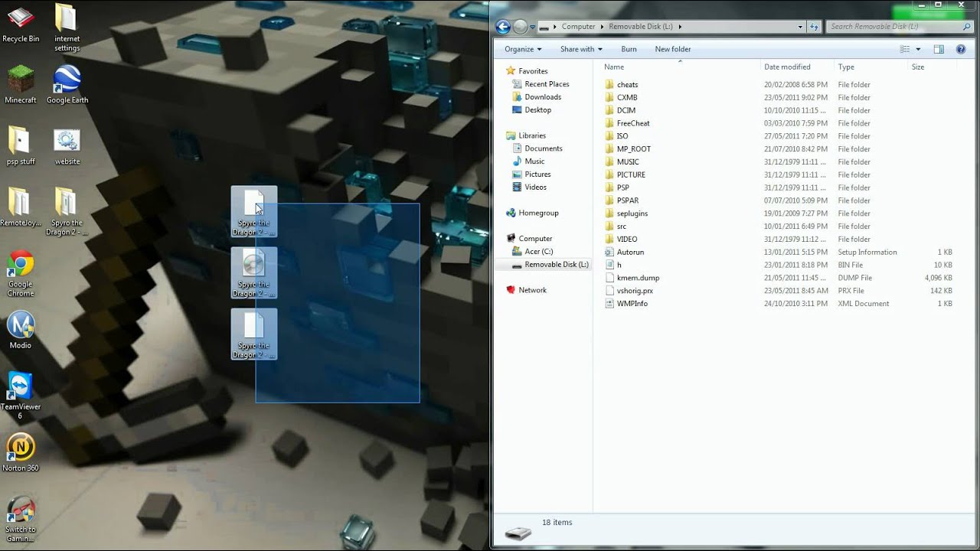Select the DCIM folder row
The width and height of the screenshot is (980, 551).
click(x=778, y=110)
